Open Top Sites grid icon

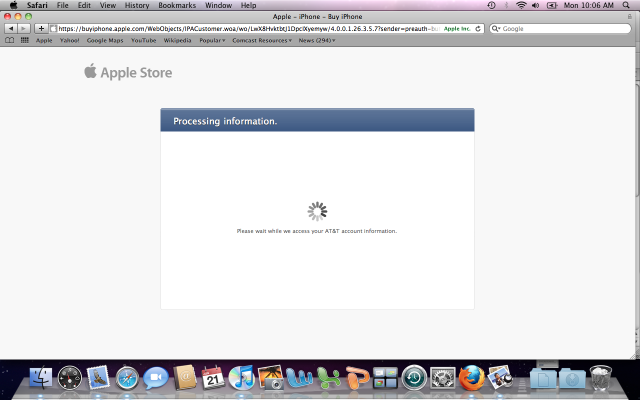click(x=24, y=40)
